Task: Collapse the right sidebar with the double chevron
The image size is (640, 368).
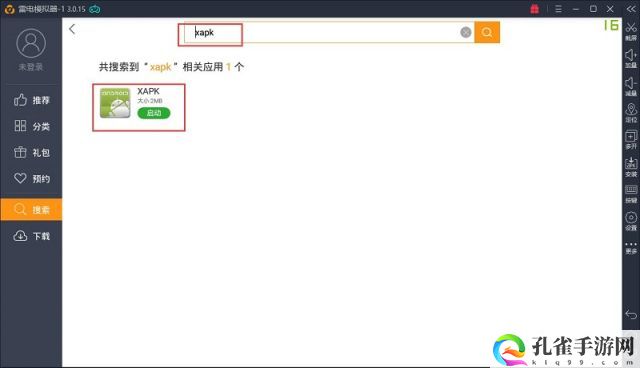Action: tap(631, 9)
